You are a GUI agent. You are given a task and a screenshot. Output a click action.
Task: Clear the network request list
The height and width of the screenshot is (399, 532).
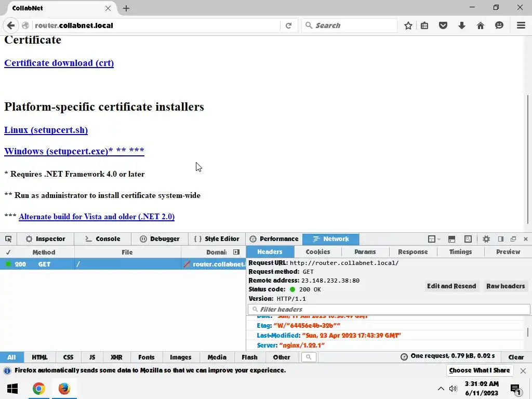tap(516, 357)
